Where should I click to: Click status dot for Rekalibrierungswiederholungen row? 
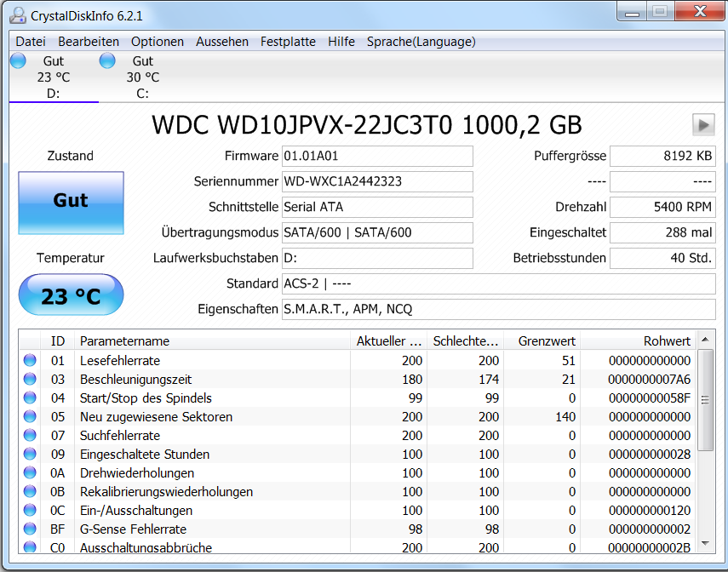pos(30,491)
